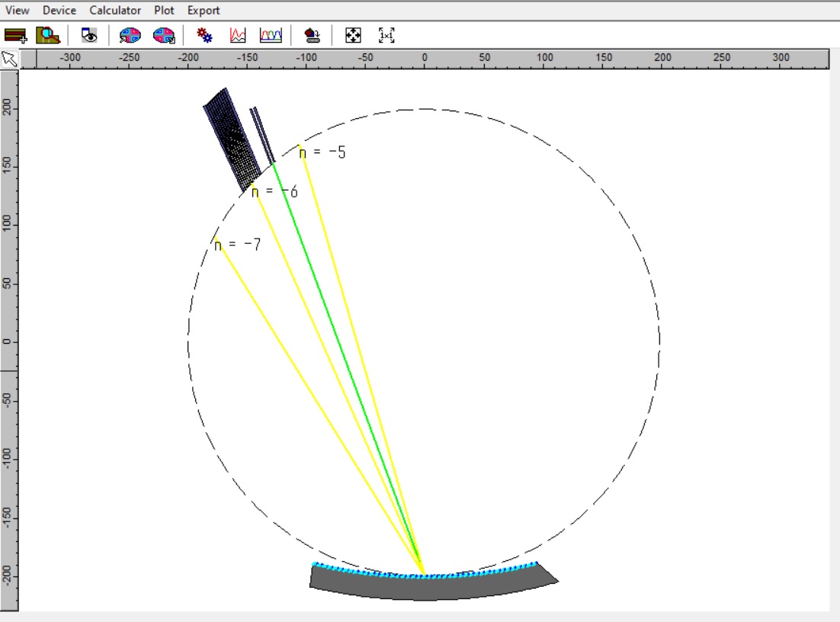Click the 'n = -7' diffraction order label
Image resolution: width=840 pixels, height=622 pixels.
click(x=237, y=245)
